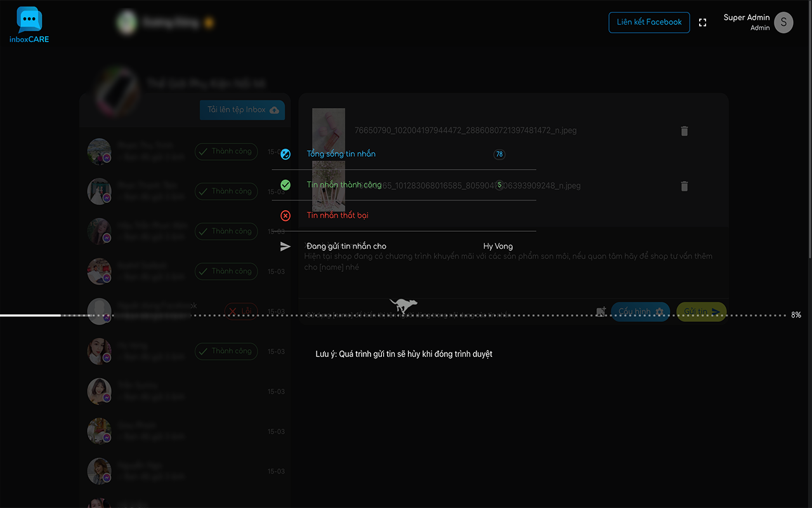Expand the Tổng sống tin nhắn counter

tap(499, 154)
